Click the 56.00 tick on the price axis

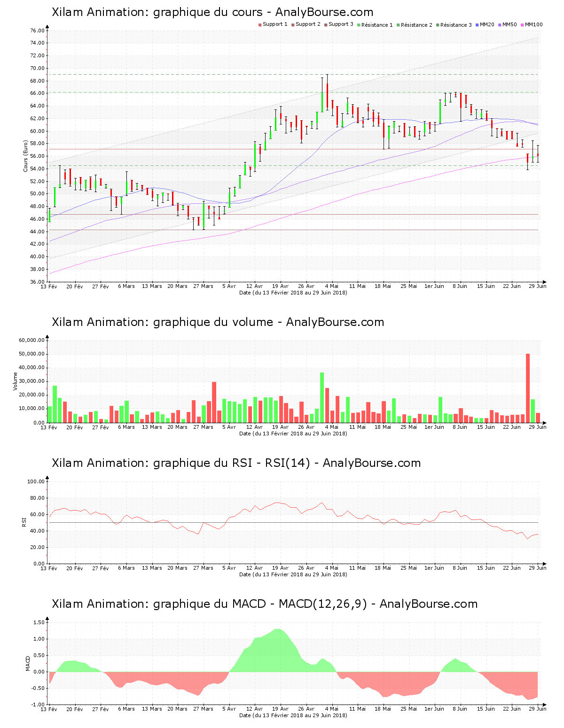[x=38, y=156]
